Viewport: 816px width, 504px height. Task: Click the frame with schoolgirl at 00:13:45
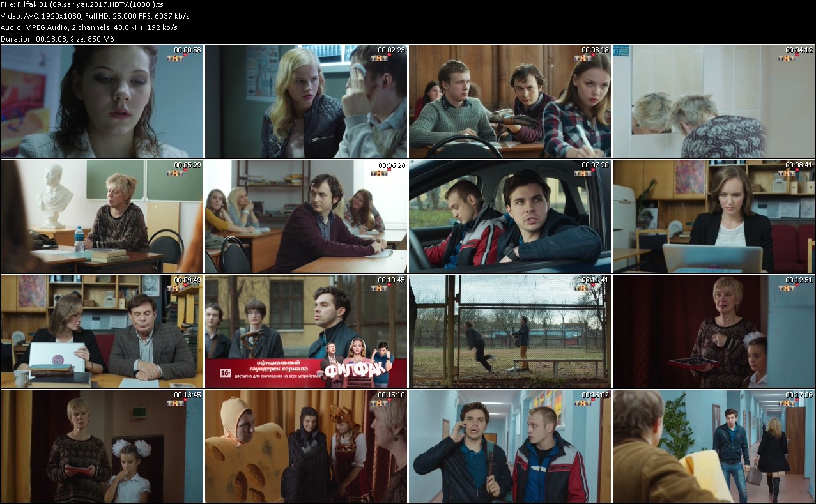coord(102,446)
